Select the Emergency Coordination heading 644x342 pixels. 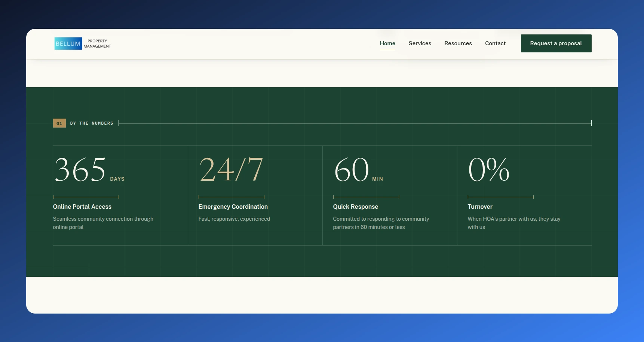[233, 207]
